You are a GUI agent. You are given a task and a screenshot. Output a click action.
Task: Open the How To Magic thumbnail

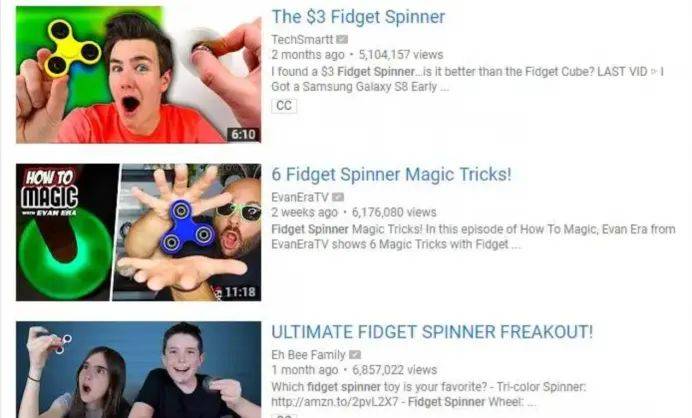point(138,232)
